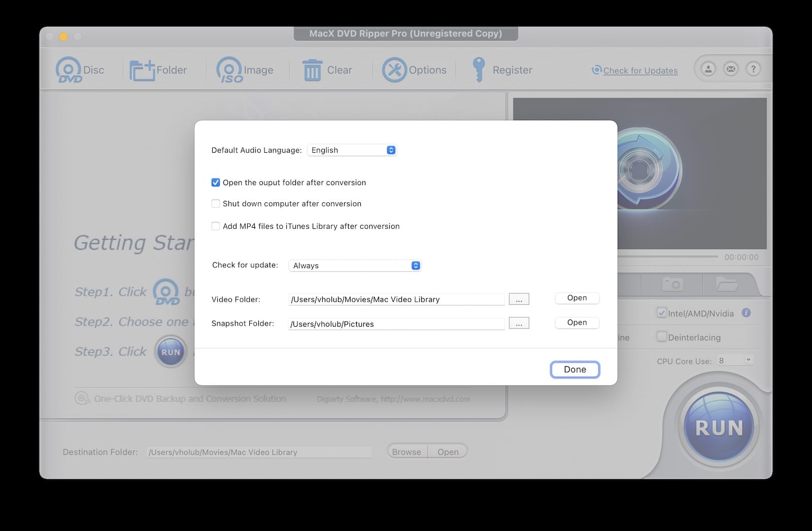
Task: Clear the loaded source list
Action: tap(327, 70)
